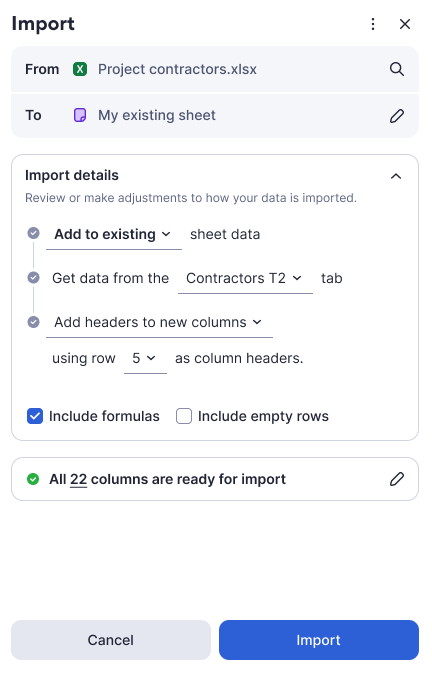Collapse the Import details section

[396, 176]
